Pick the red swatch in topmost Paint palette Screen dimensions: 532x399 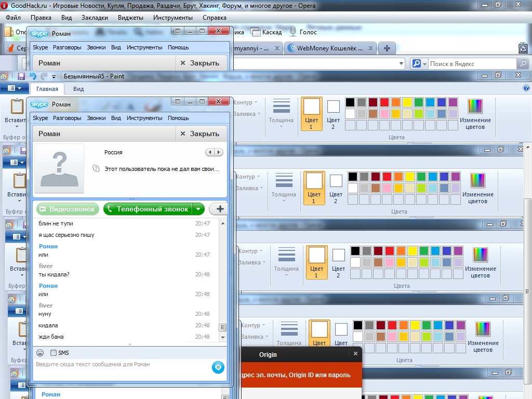pos(384,102)
